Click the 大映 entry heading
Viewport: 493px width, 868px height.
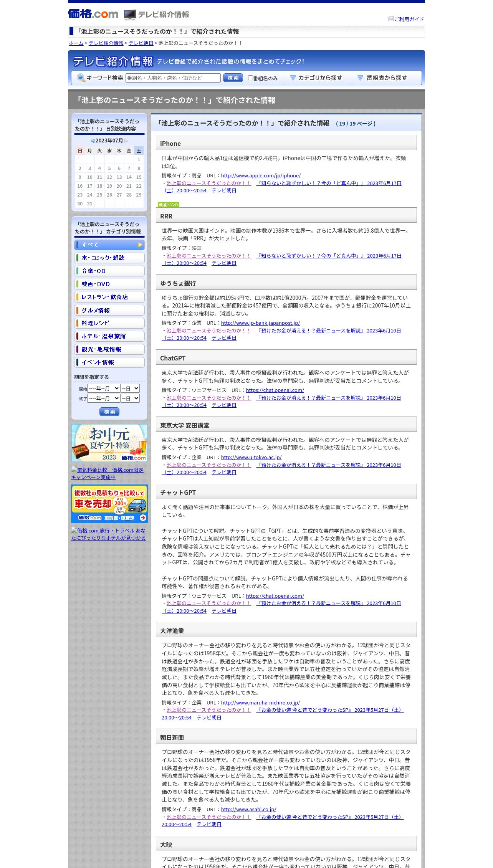tap(166, 845)
